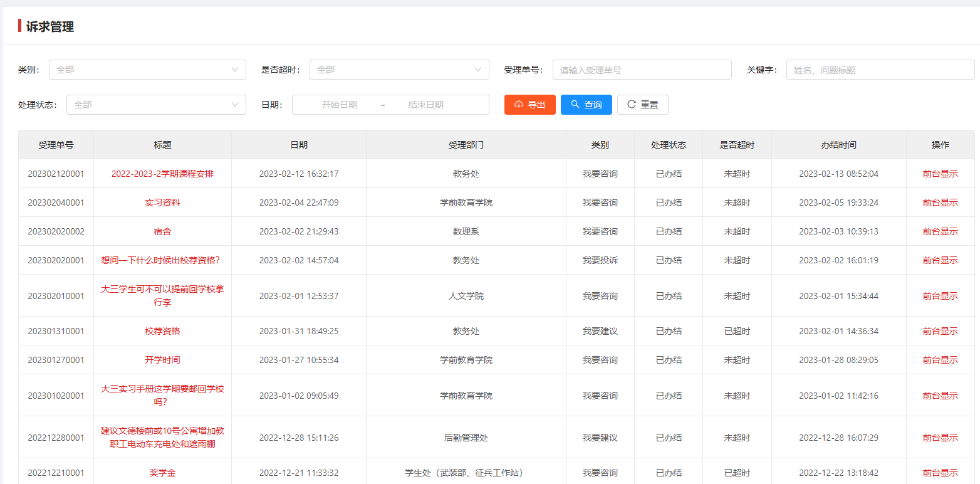Click 前台显示 for row 202302020002
This screenshot has width=980, height=484.
coord(940,231)
